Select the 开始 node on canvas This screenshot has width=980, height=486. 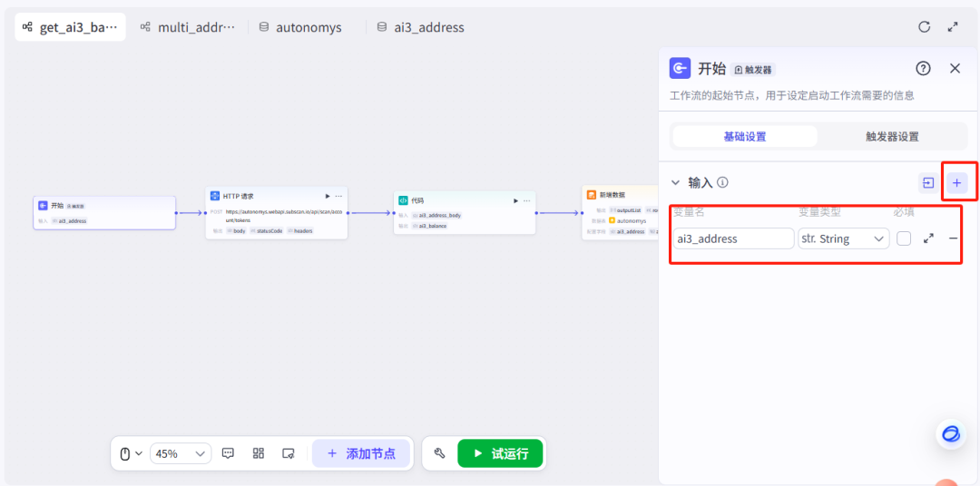click(104, 213)
